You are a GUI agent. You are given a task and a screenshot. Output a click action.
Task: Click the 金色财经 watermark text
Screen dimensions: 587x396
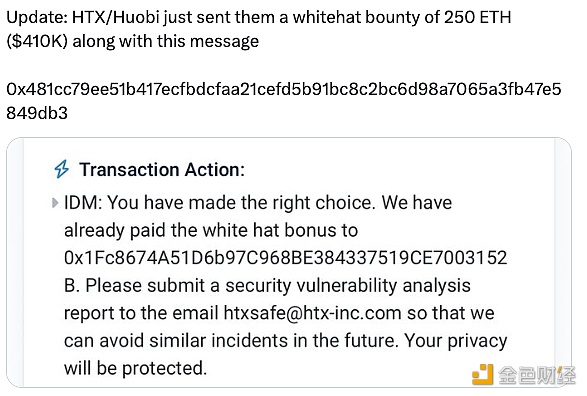coord(536,375)
